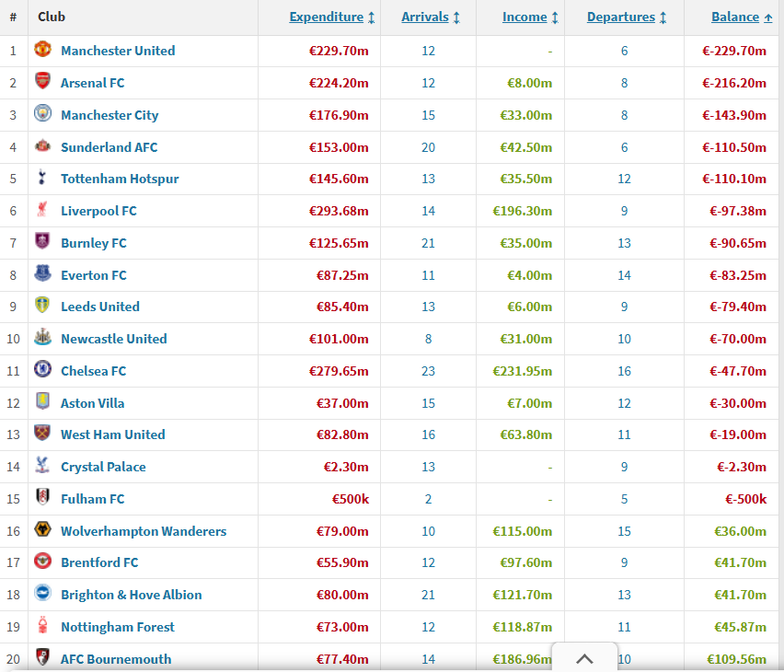Screen dimensions: 784x672
Task: Open the Tottenham Hotspur club link
Action: pyautogui.click(x=120, y=179)
